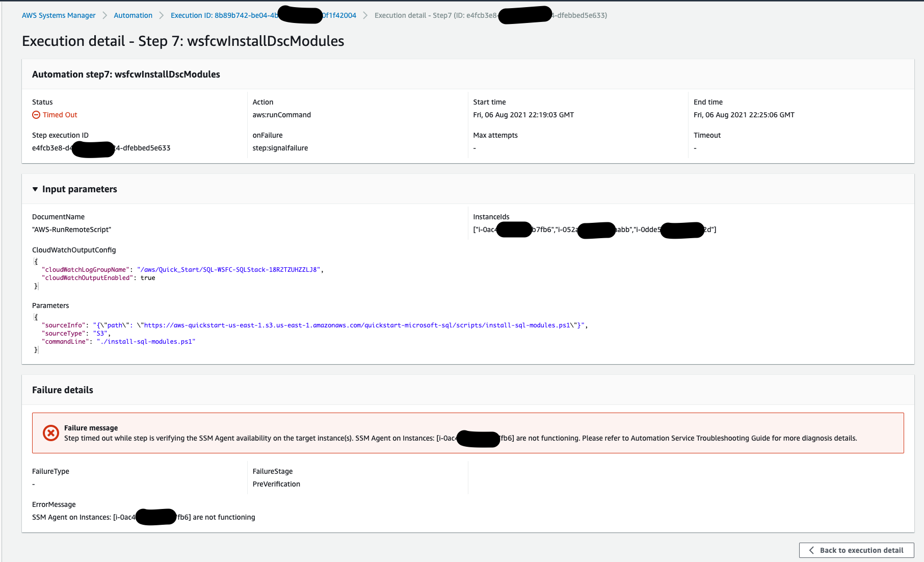Click the Timeout label
The height and width of the screenshot is (562, 924).
tap(707, 135)
